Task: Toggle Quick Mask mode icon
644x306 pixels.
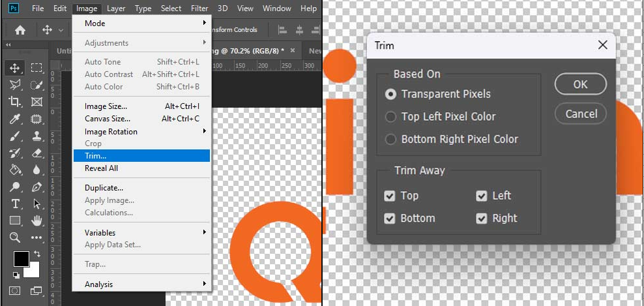Action: [x=15, y=291]
